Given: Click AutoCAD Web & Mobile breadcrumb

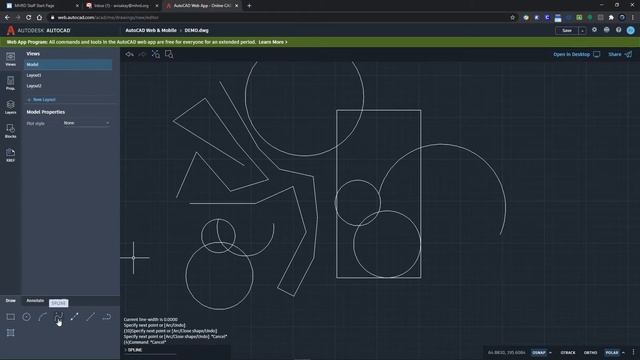Looking at the screenshot, I should coord(151,30).
